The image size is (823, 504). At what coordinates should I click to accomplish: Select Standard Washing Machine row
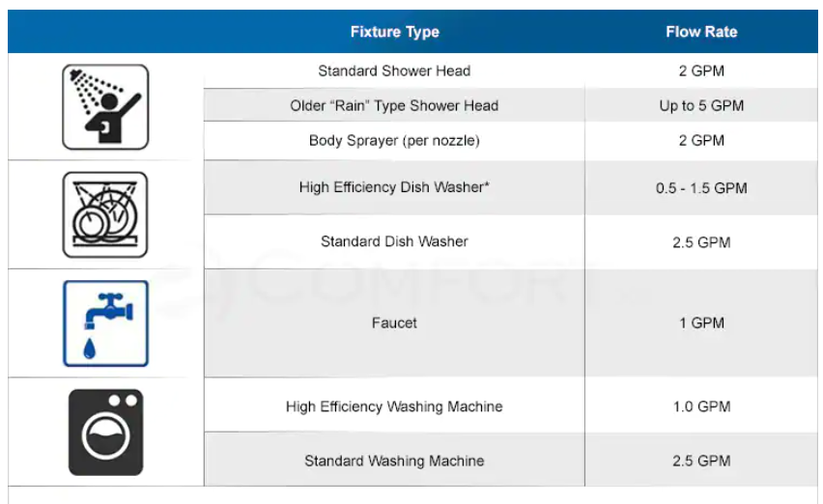[x=394, y=461]
